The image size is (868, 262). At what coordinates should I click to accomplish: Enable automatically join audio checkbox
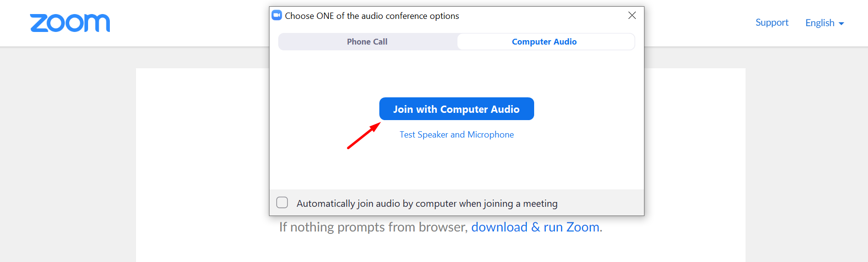[282, 202]
